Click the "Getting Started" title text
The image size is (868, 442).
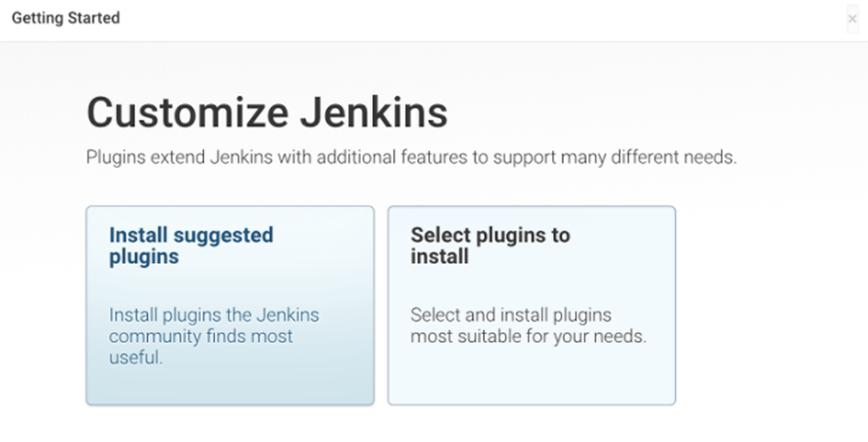66,18
